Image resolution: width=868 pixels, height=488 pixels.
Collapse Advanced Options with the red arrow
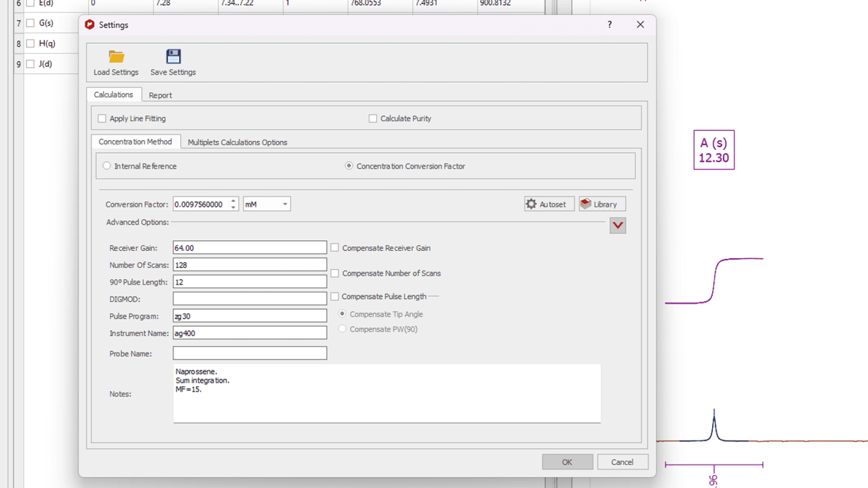(x=617, y=225)
